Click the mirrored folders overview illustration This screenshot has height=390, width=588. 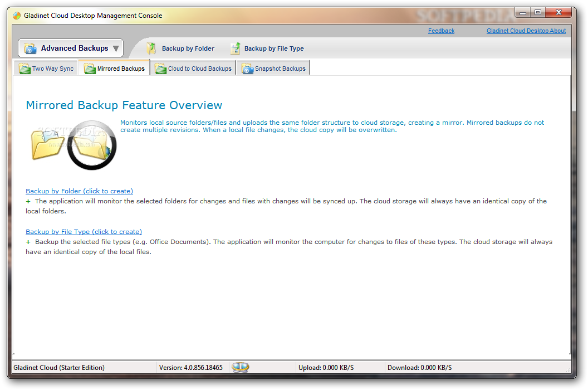click(x=73, y=145)
